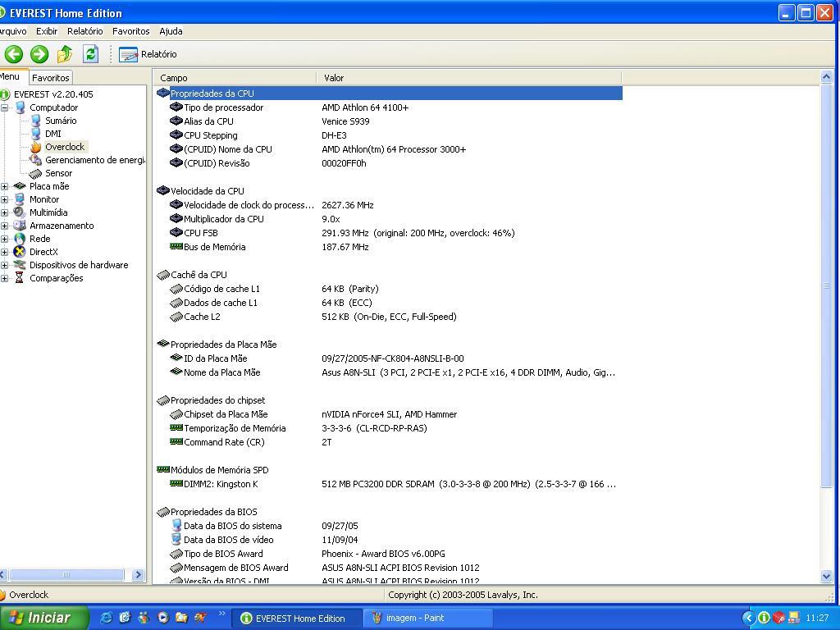Open the Relatório report button
The height and width of the screenshot is (630, 840).
point(148,54)
